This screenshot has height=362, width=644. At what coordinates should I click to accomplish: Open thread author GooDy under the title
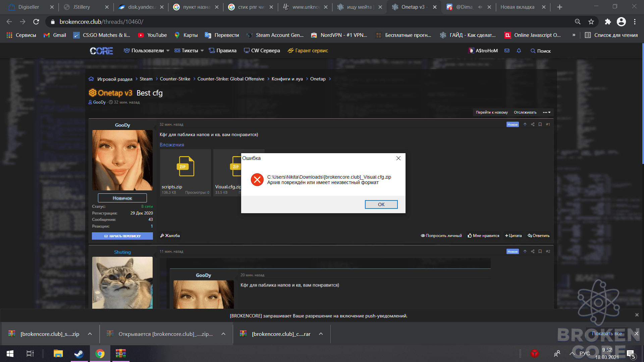tap(99, 102)
